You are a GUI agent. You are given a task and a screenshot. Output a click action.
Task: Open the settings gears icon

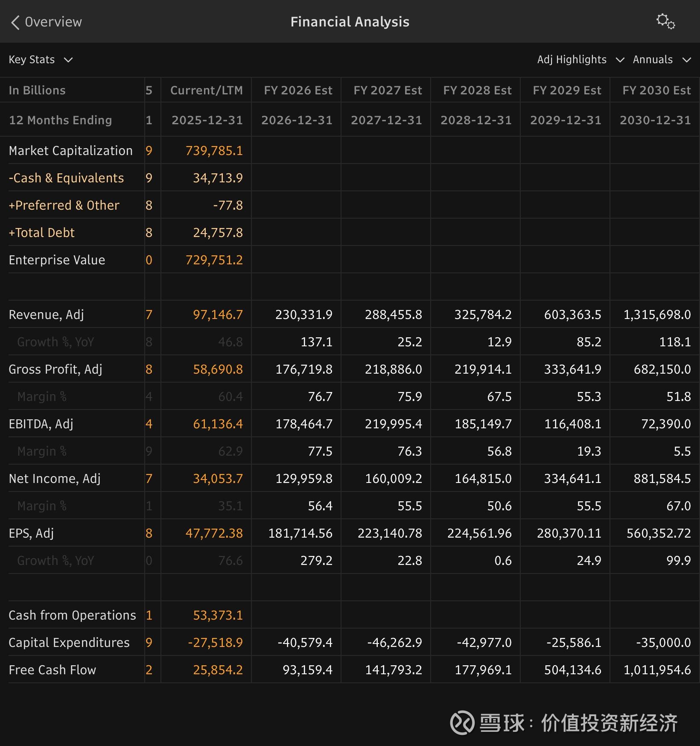(x=665, y=21)
